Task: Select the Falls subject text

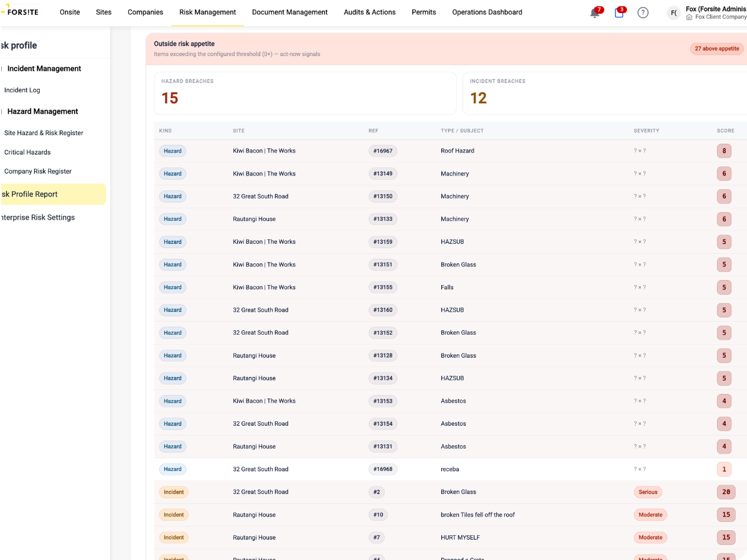Action: (x=447, y=287)
